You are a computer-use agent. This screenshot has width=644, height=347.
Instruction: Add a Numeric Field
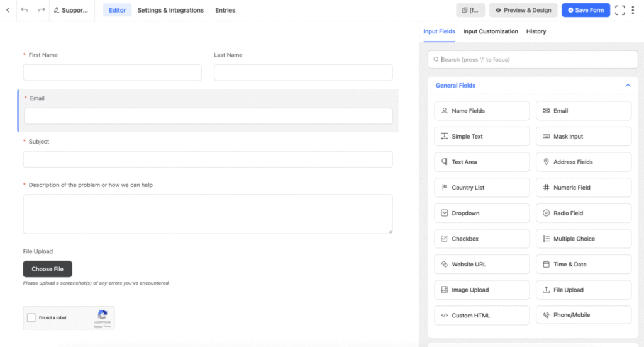[584, 188]
